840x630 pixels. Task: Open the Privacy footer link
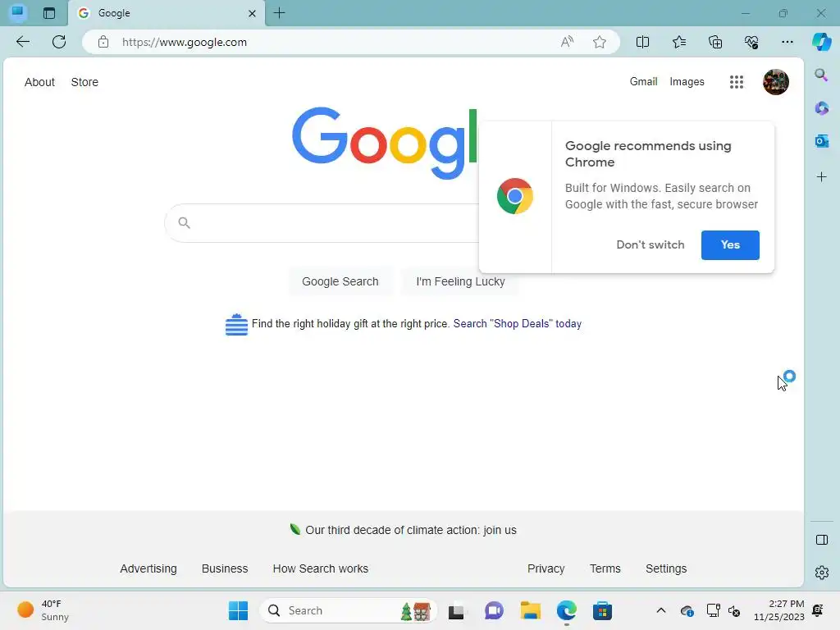(546, 568)
